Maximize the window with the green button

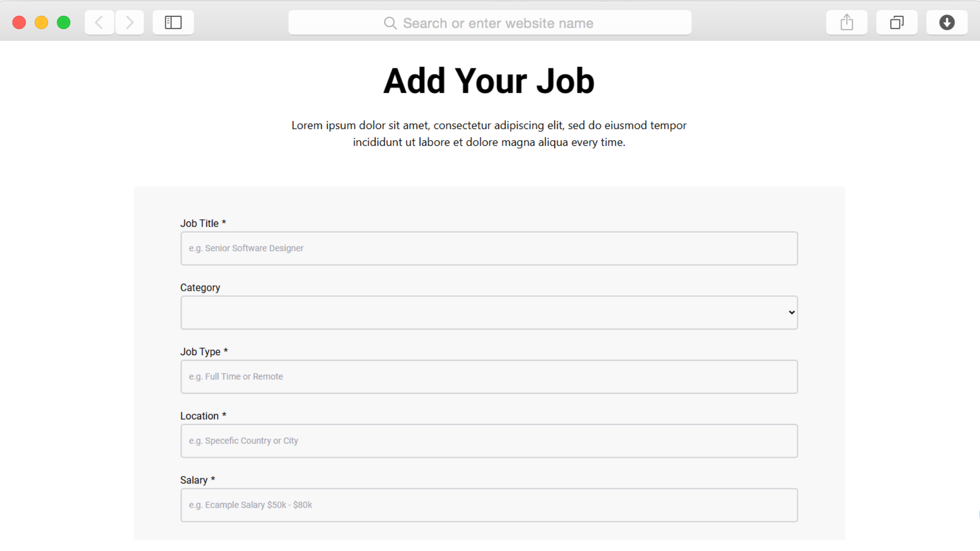click(x=64, y=22)
